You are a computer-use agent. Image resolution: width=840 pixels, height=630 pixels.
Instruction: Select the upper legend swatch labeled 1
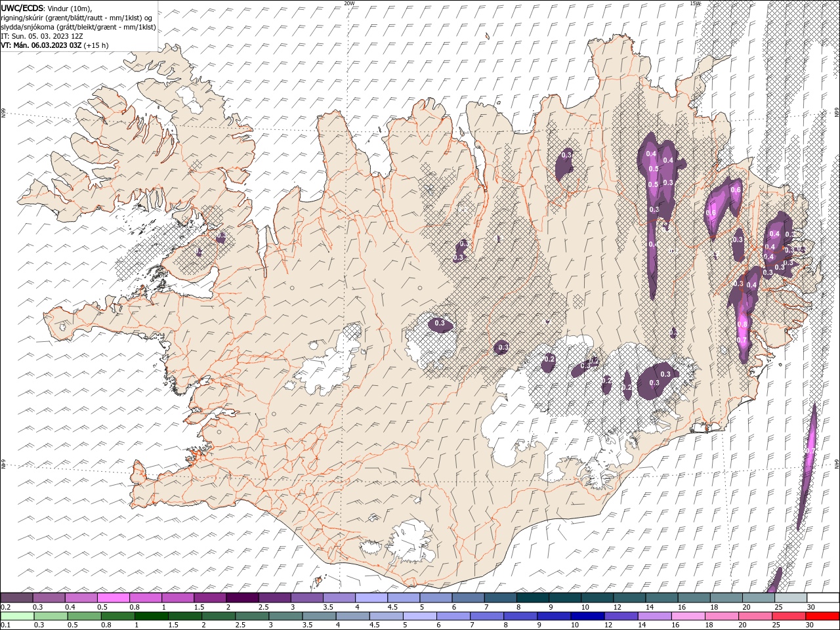click(x=177, y=598)
